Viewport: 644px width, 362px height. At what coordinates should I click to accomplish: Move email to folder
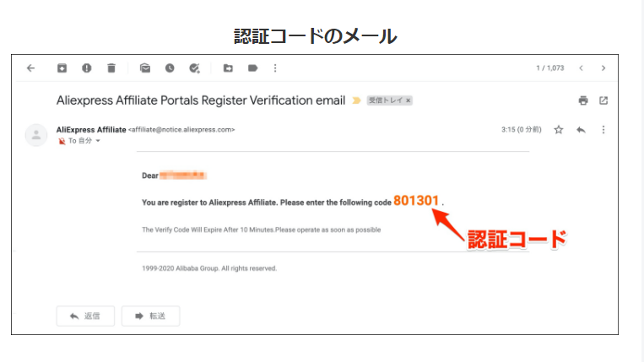coord(228,68)
